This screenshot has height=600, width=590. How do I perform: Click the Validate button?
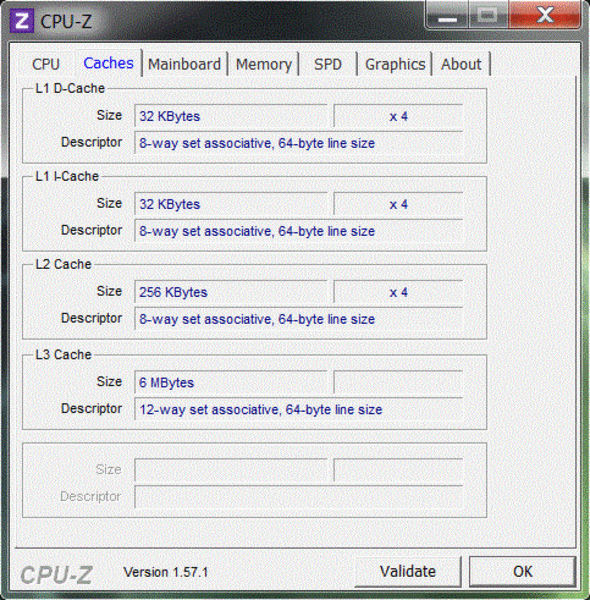408,571
